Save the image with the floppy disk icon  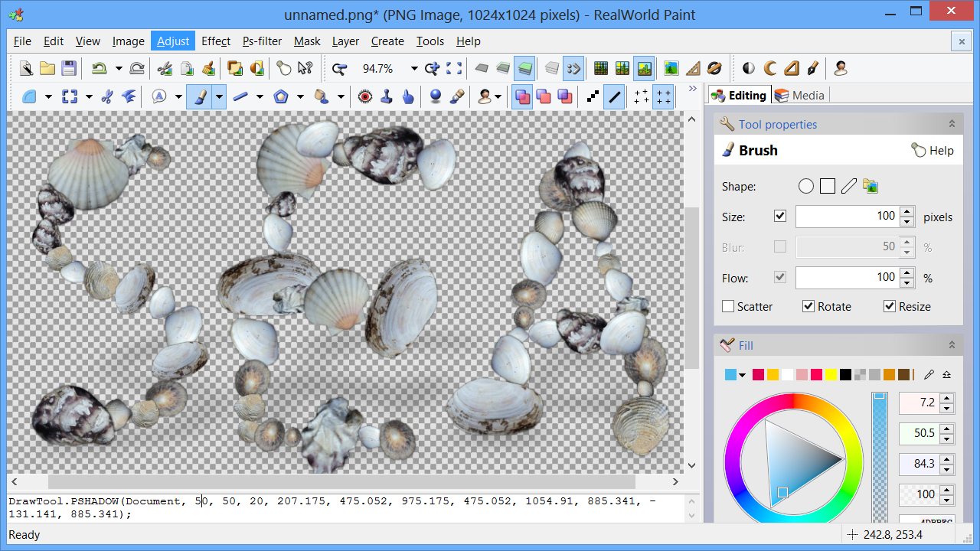(69, 68)
